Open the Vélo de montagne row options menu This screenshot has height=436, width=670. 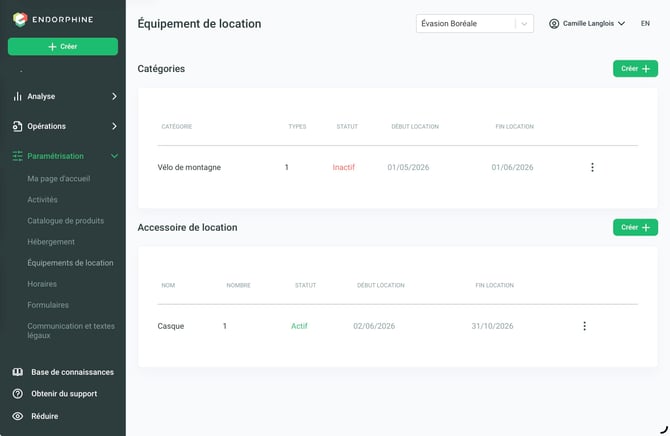(x=592, y=167)
